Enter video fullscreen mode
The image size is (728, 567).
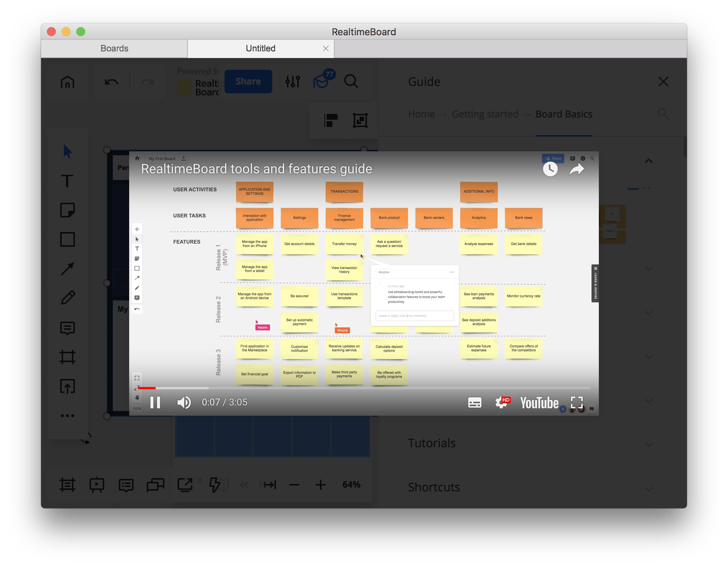[x=577, y=403]
